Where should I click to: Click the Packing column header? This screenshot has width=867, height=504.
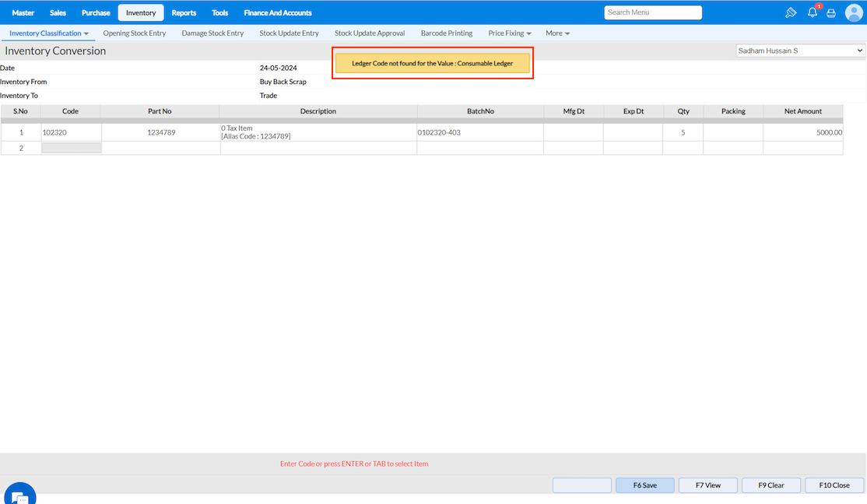(733, 111)
